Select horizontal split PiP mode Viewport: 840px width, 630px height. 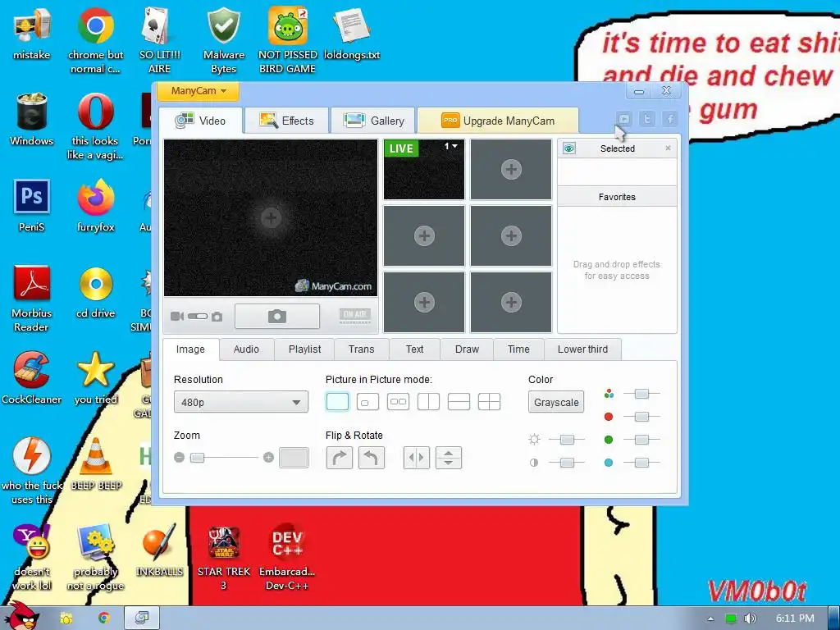pyautogui.click(x=459, y=401)
